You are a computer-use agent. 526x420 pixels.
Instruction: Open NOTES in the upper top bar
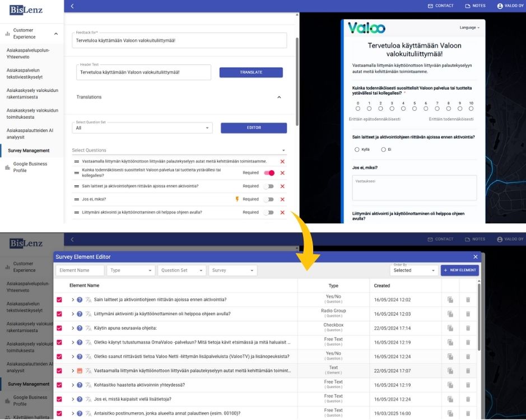[475, 6]
